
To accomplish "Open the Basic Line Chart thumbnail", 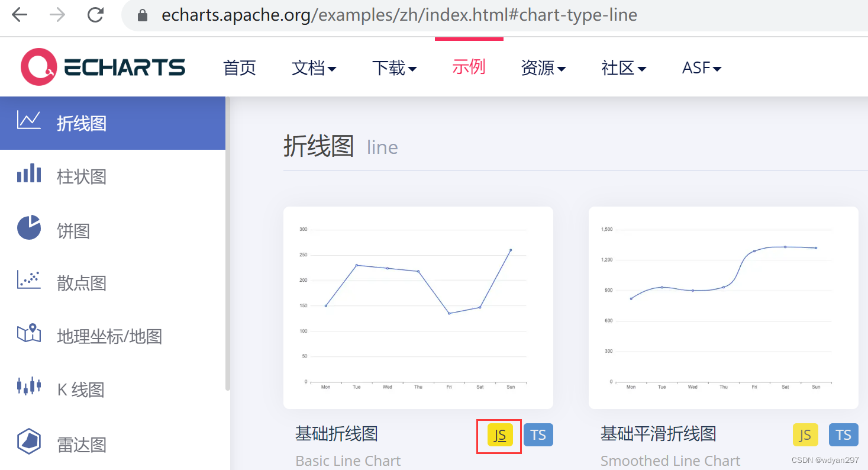I will point(418,308).
